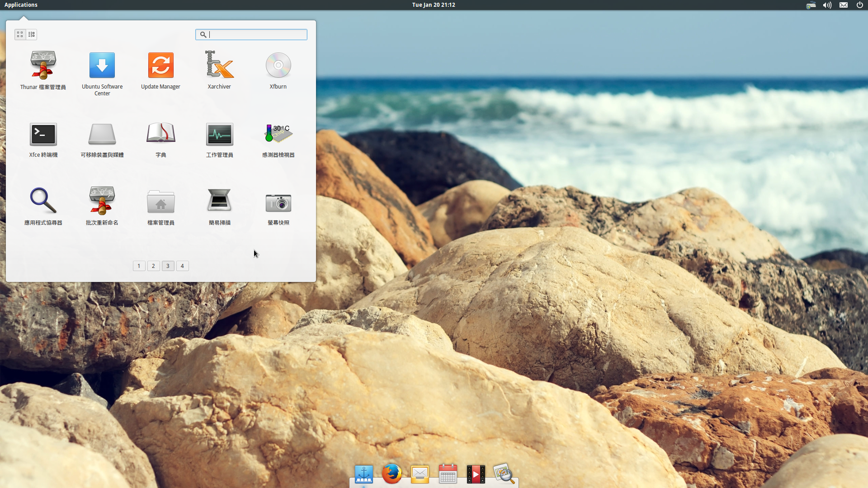Switch launcher to grid view
Screen dimensions: 868x488
(x=20, y=34)
